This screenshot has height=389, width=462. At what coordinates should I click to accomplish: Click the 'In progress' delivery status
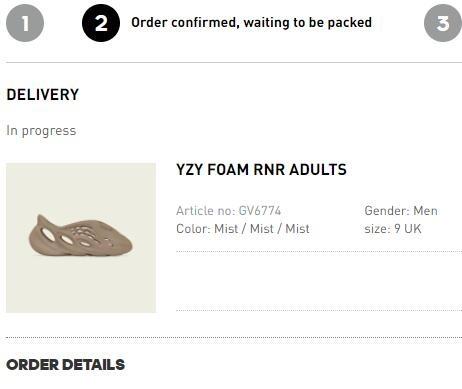coord(41,131)
